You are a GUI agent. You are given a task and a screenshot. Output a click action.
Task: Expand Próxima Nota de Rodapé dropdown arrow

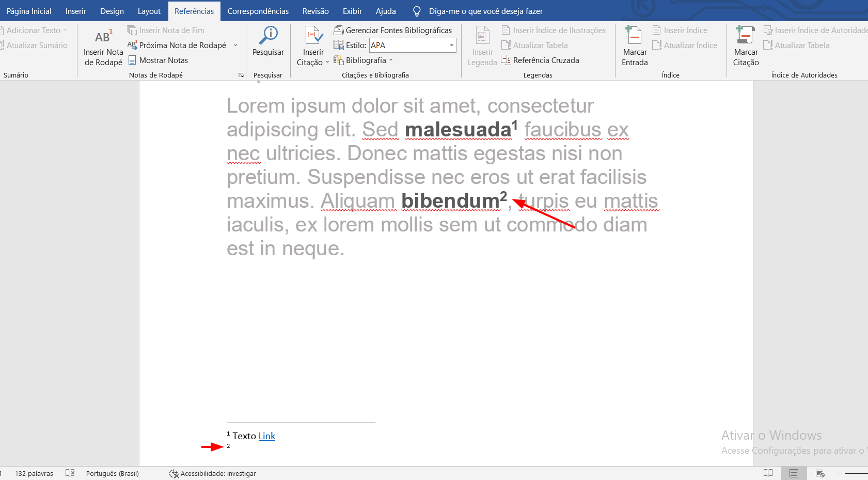click(235, 45)
